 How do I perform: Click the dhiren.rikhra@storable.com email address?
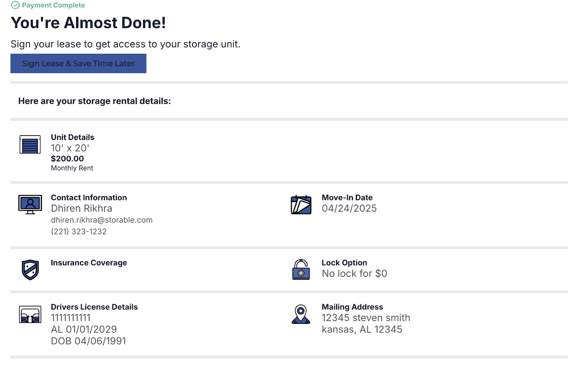[101, 220]
